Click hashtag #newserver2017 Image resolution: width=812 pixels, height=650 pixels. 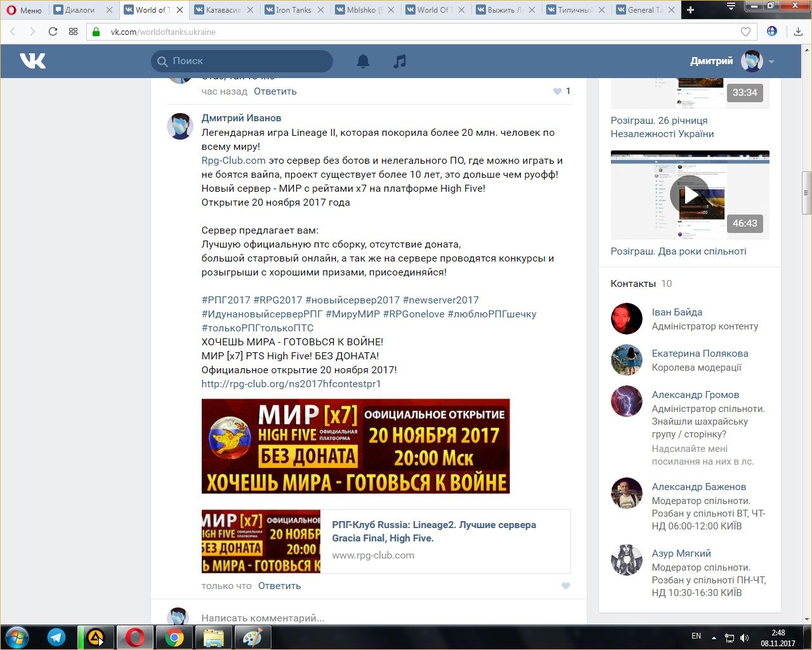tap(441, 300)
